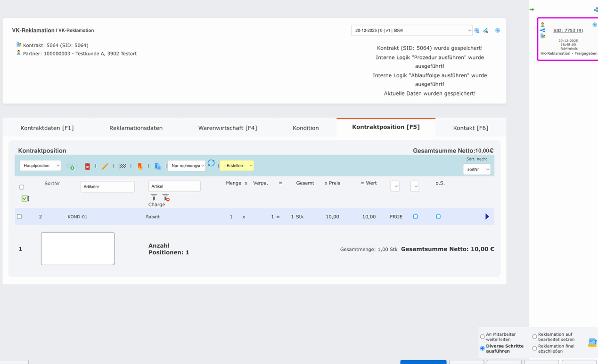This screenshot has height=364, width=598.
Task: Click the archive upload icon bottom right
Action: click(x=592, y=342)
